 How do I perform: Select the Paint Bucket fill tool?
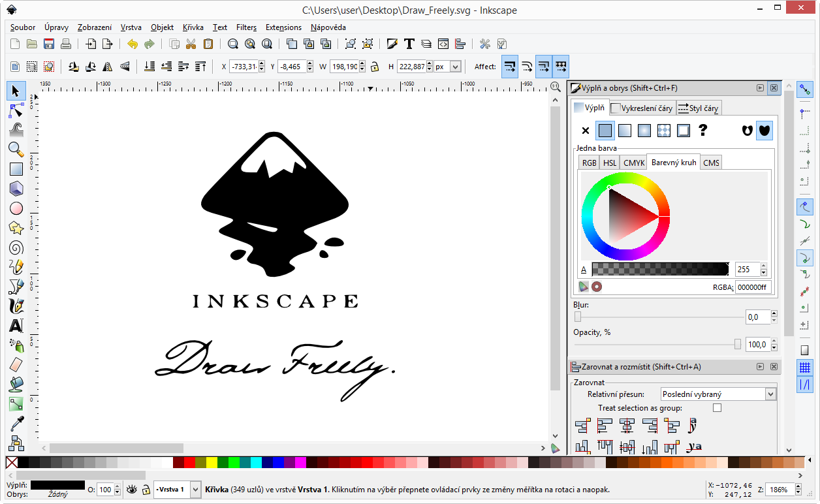[16, 385]
